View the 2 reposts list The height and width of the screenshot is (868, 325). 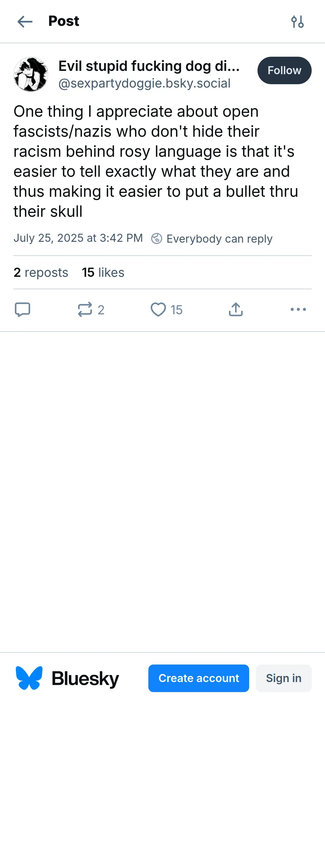41,272
